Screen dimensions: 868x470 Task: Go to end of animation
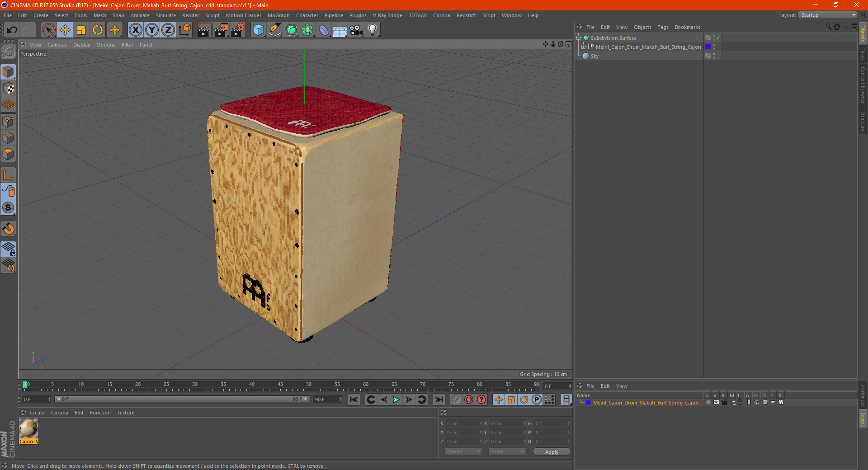click(x=439, y=399)
